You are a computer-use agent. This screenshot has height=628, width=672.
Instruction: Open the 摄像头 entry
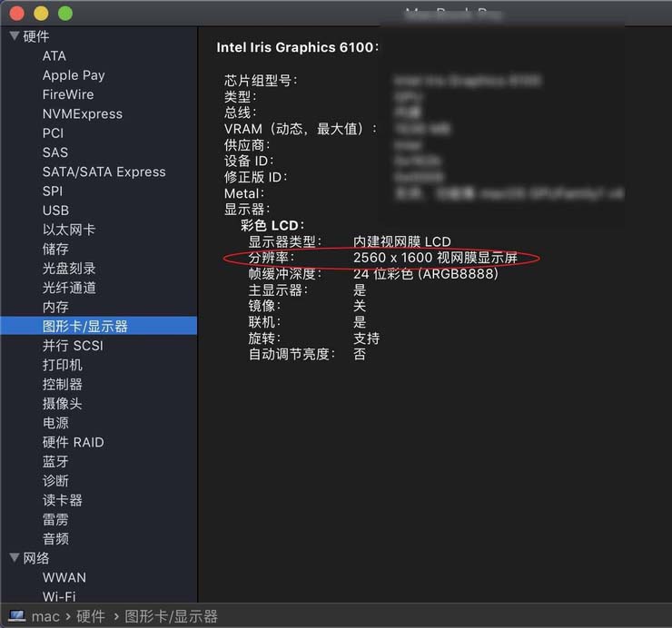click(x=63, y=404)
